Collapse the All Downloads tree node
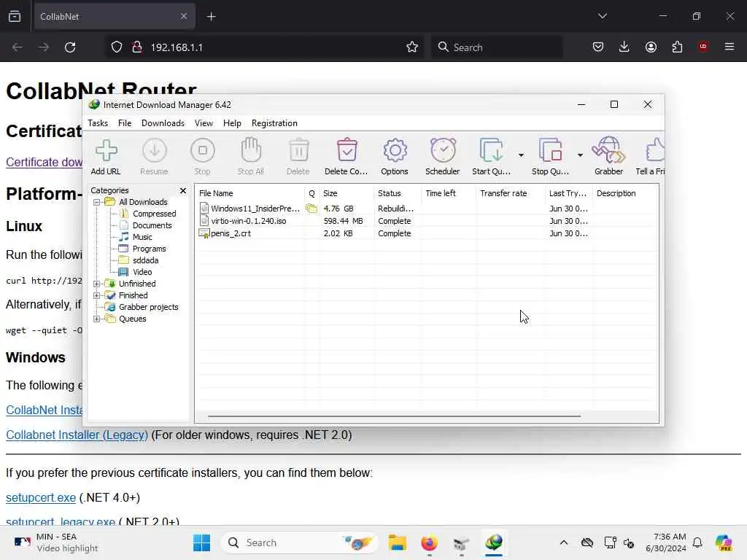Viewport: 747px width, 560px height. (97, 202)
